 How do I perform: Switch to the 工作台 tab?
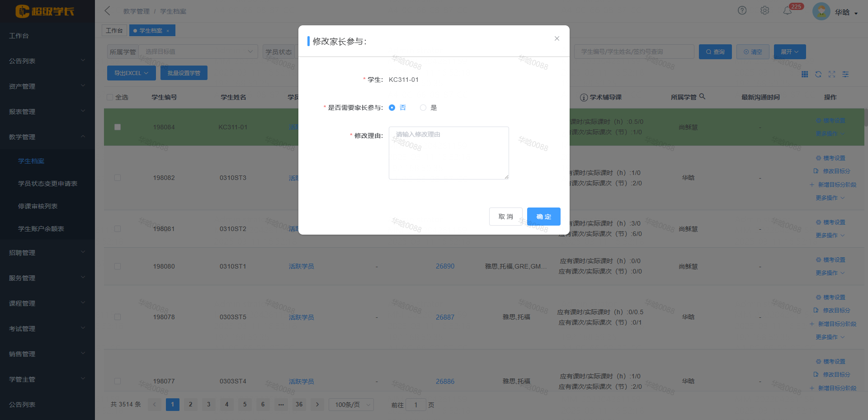[x=114, y=30]
